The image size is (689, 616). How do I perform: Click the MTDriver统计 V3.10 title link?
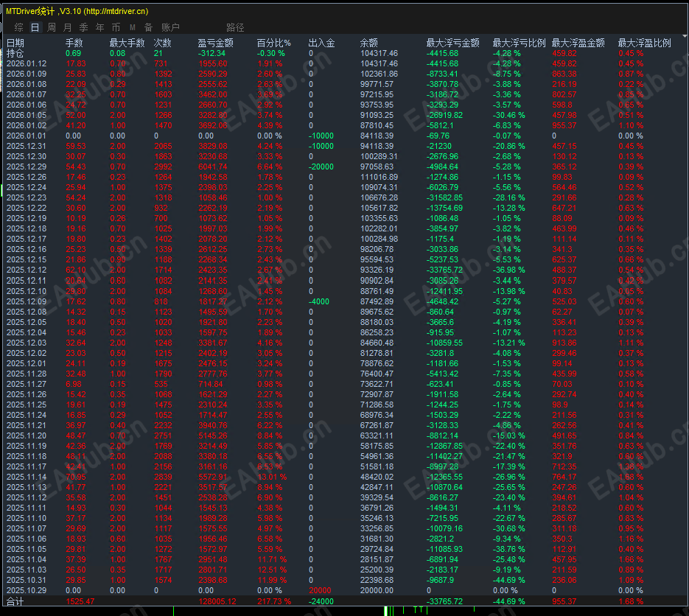[77, 11]
